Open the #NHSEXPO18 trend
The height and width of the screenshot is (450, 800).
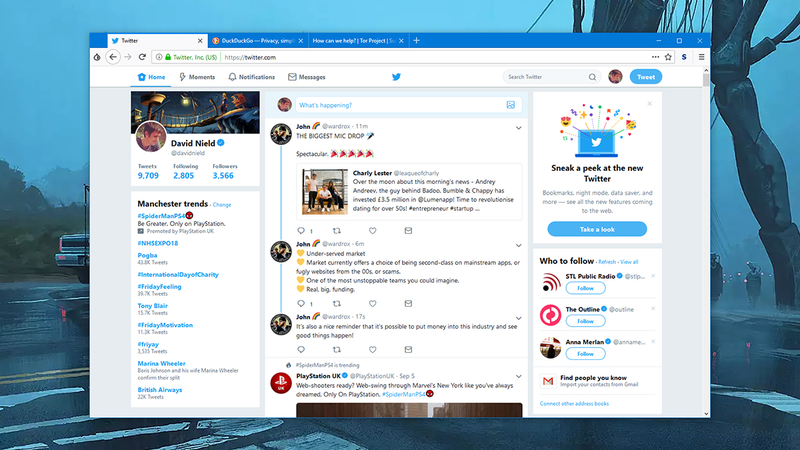tap(158, 243)
